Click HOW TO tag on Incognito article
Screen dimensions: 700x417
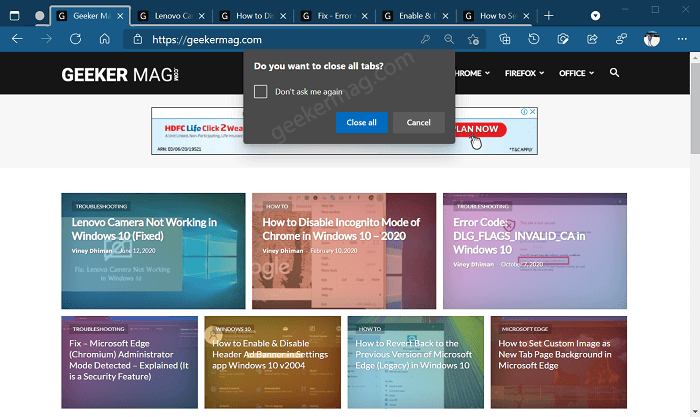point(277,206)
